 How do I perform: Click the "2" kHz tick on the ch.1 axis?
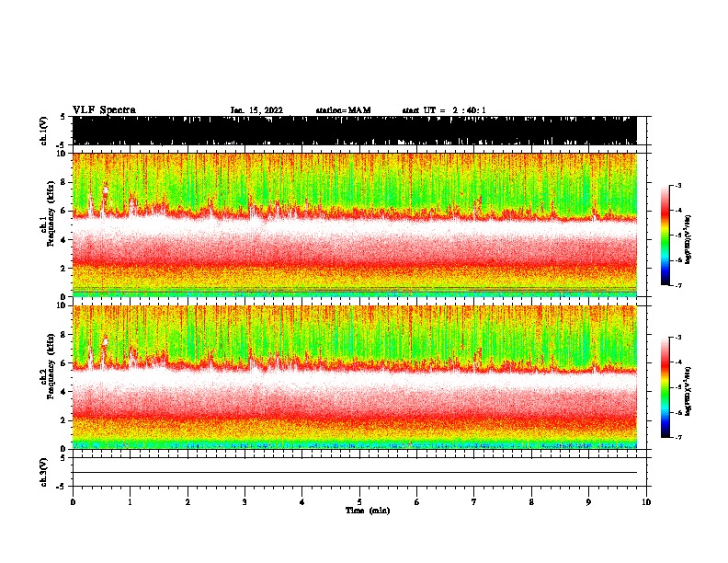[x=64, y=269]
